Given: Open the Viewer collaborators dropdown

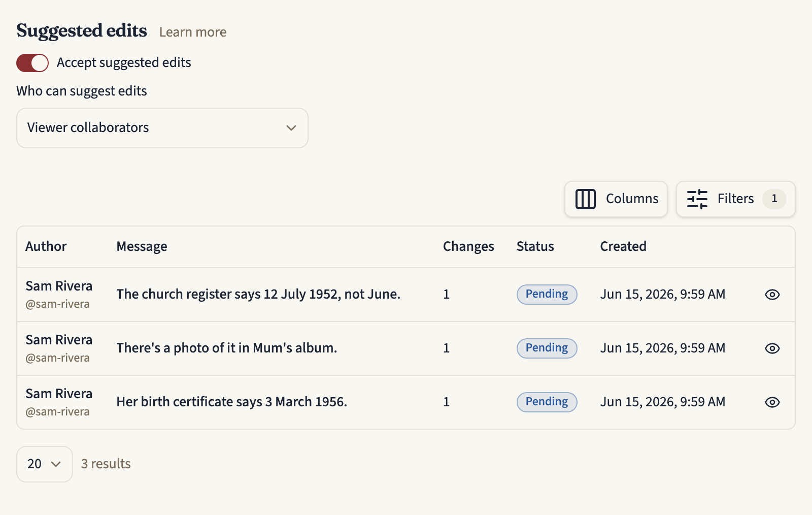Looking at the screenshot, I should [162, 128].
